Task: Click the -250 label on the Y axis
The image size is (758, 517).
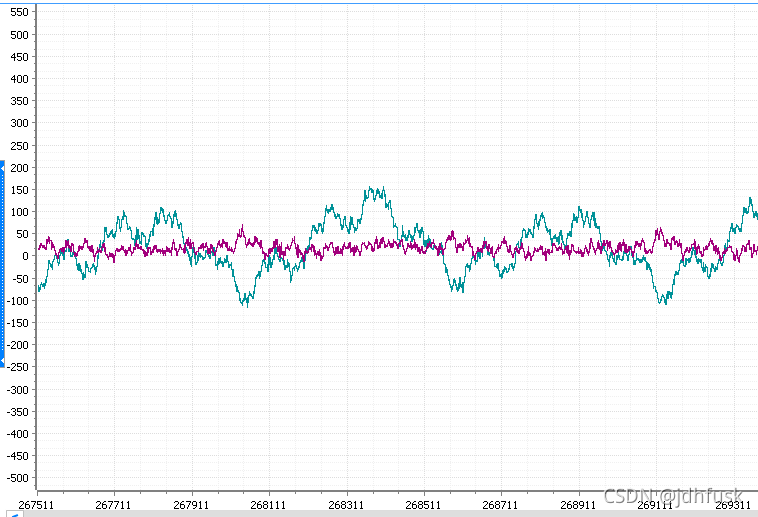Action: pyautogui.click(x=17, y=367)
